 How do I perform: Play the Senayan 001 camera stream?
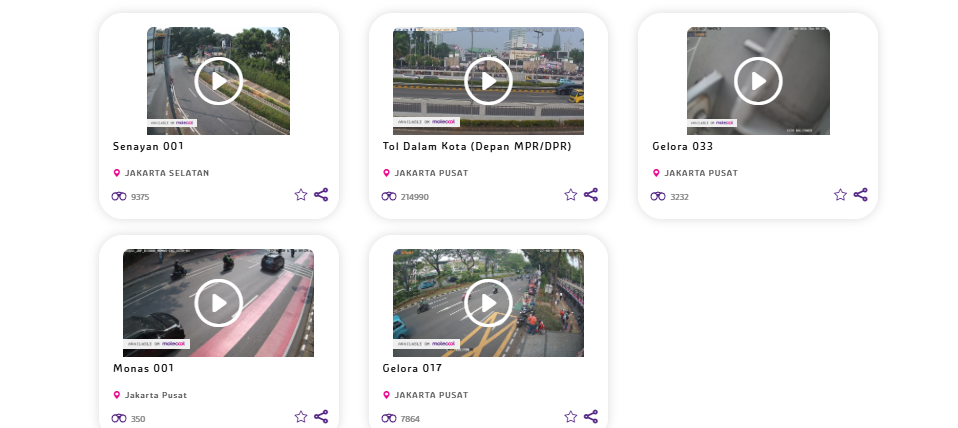click(218, 81)
